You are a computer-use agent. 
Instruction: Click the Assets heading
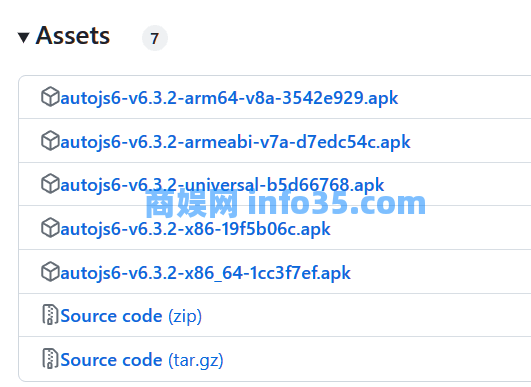pyautogui.click(x=73, y=36)
